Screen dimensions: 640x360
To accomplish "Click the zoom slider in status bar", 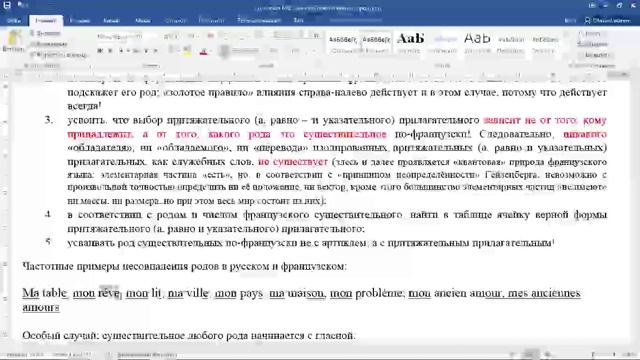I will tap(603, 355).
